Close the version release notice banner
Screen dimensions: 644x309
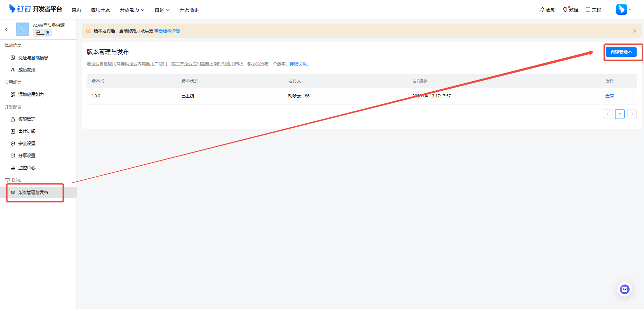634,31
